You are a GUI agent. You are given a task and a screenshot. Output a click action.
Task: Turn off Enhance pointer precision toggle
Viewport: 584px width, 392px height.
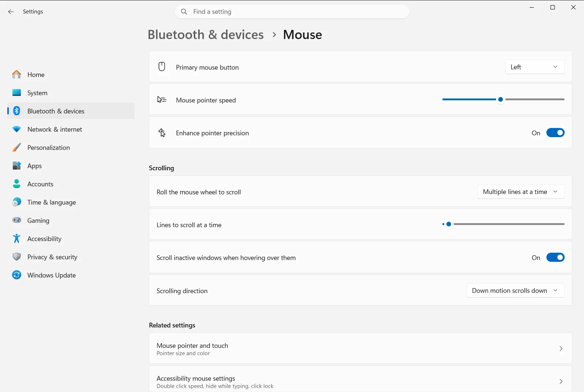tap(555, 133)
